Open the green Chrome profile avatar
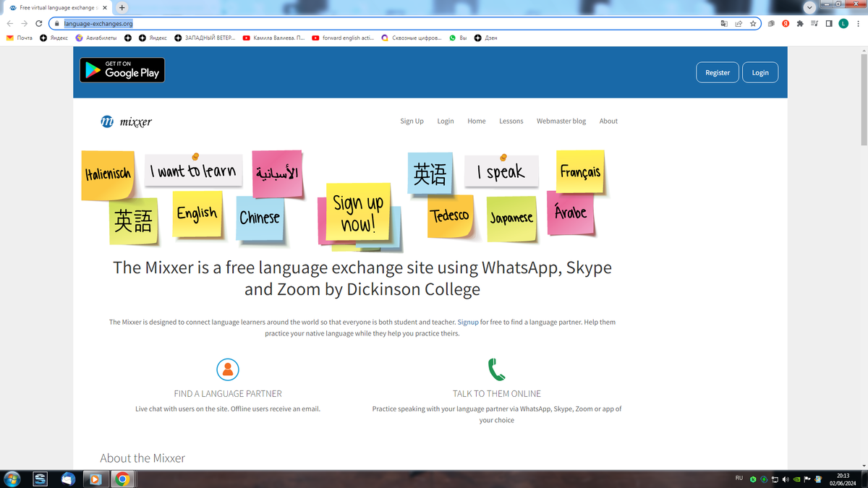868x488 pixels. click(x=843, y=23)
